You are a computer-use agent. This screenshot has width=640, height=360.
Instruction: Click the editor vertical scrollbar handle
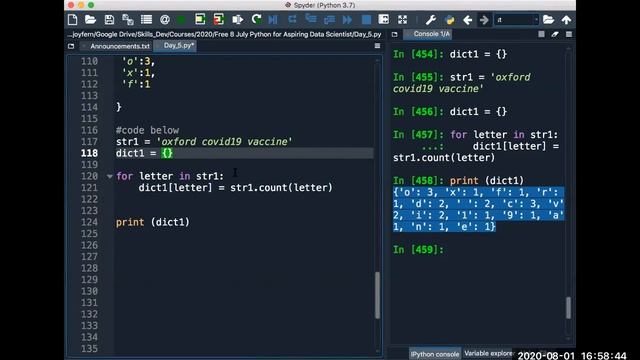[x=377, y=295]
